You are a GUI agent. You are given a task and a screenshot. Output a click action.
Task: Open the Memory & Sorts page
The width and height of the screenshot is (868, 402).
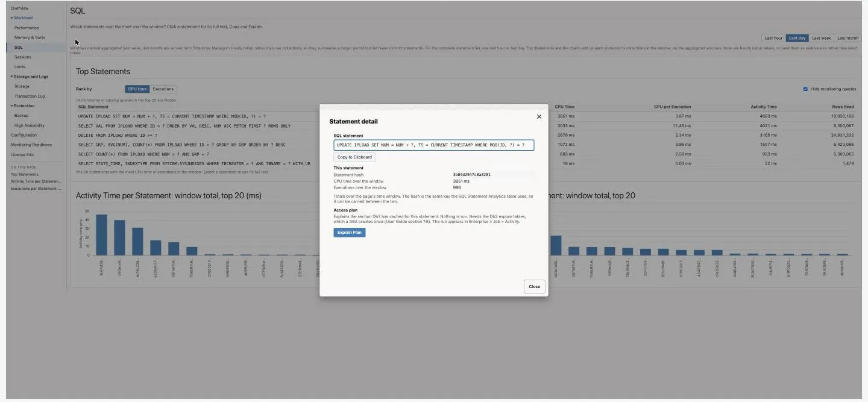coord(30,37)
